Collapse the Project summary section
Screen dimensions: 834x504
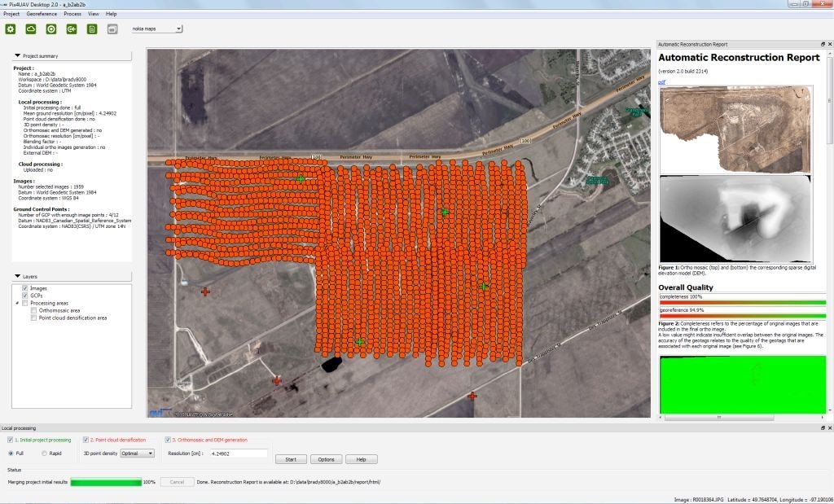(x=18, y=55)
